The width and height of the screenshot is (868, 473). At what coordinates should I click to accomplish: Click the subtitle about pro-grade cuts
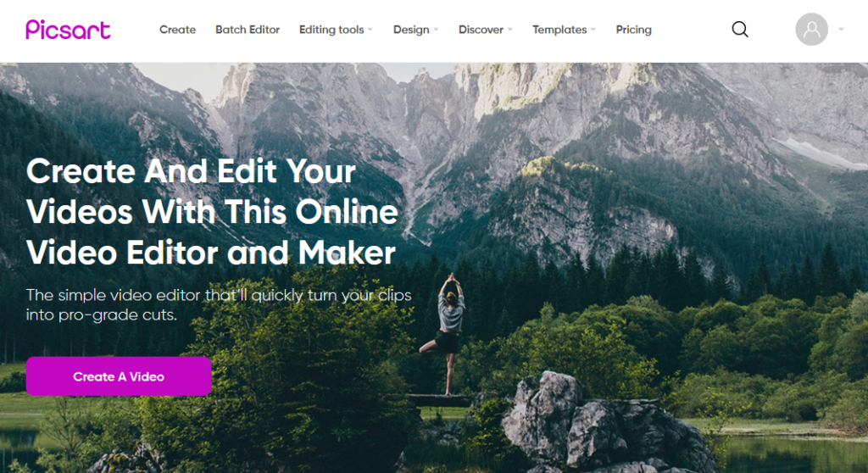pos(219,304)
